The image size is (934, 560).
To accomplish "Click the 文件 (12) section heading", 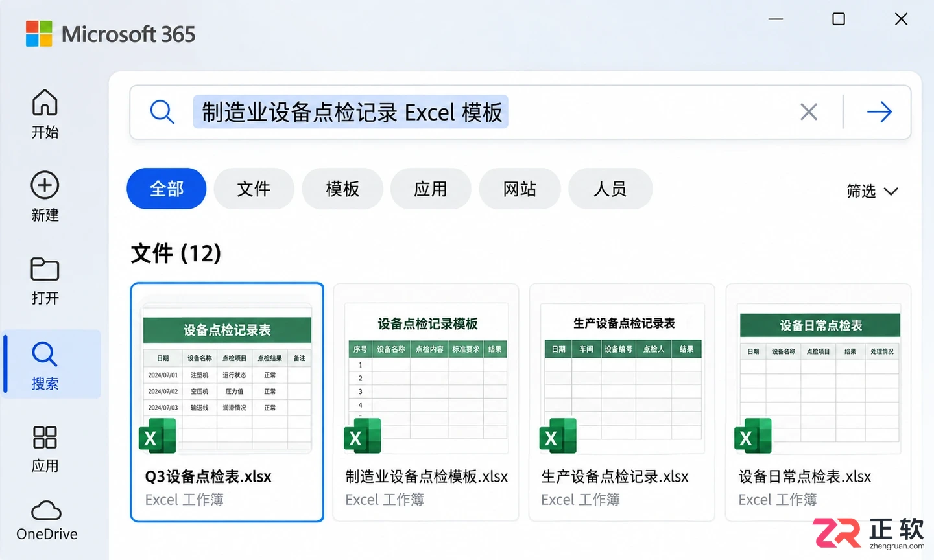I will (176, 253).
